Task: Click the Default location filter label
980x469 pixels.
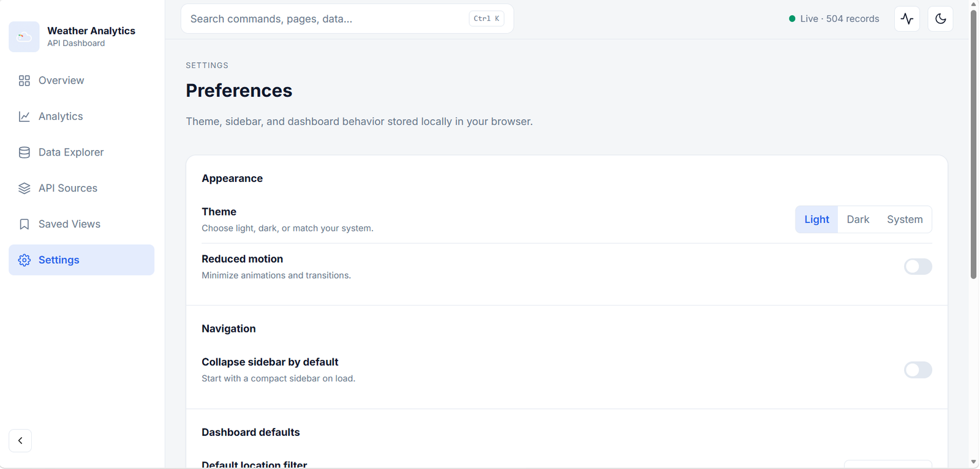Action: pos(254,465)
